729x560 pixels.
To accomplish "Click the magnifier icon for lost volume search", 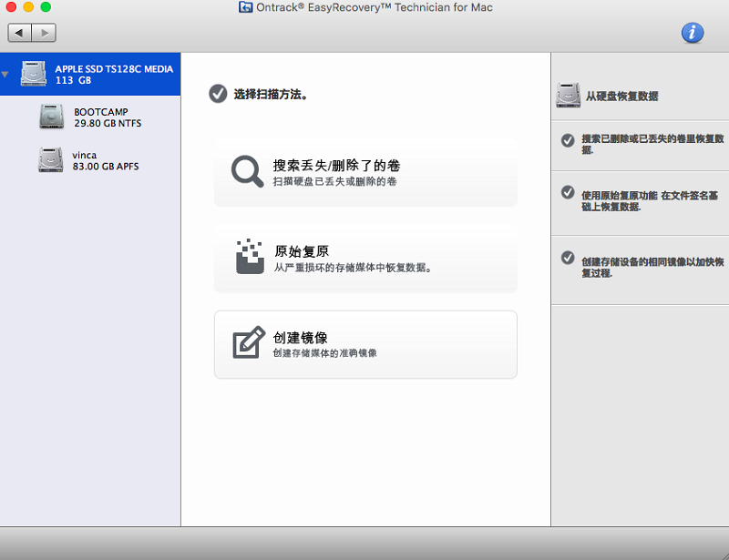I will (x=246, y=171).
